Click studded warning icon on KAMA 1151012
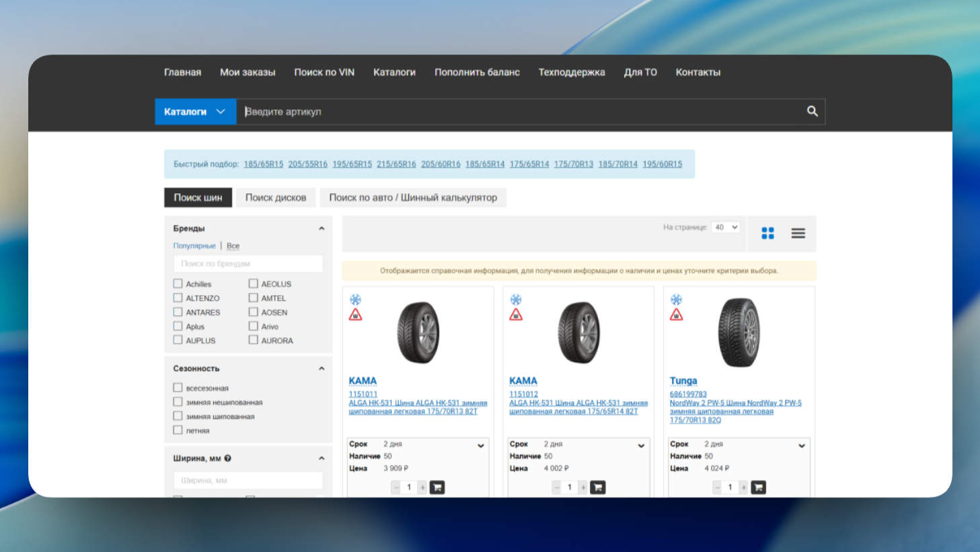 pyautogui.click(x=516, y=315)
